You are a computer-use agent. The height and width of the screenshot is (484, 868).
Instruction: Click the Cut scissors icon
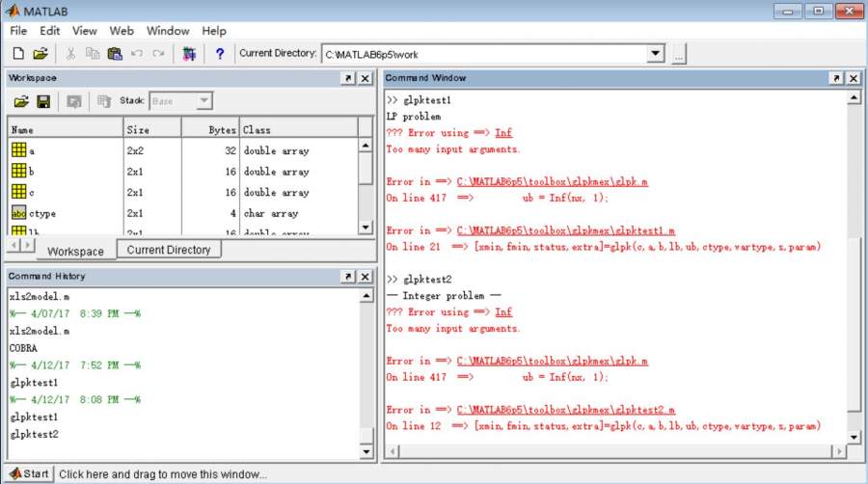click(x=70, y=54)
